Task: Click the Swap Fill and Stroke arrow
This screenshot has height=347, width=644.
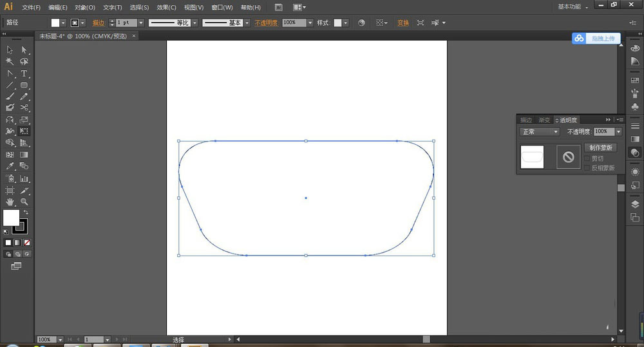Action: [x=26, y=212]
